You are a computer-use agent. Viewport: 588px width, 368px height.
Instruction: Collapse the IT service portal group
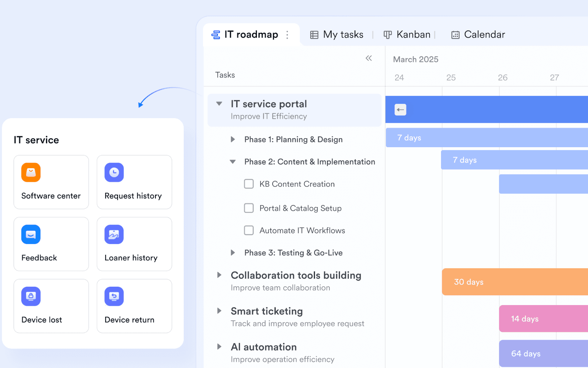pyautogui.click(x=219, y=104)
